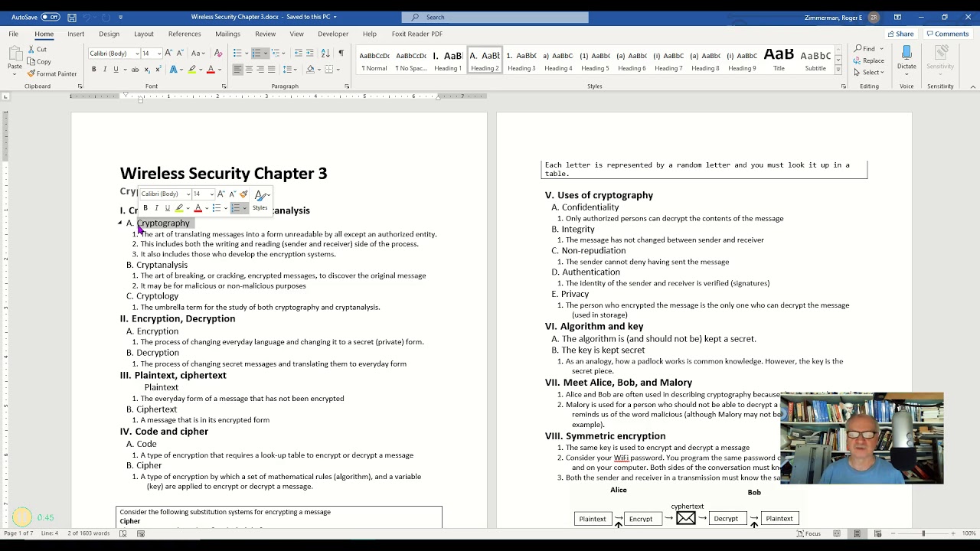Click the Share button
Screen dimensions: 980x551
point(900,34)
